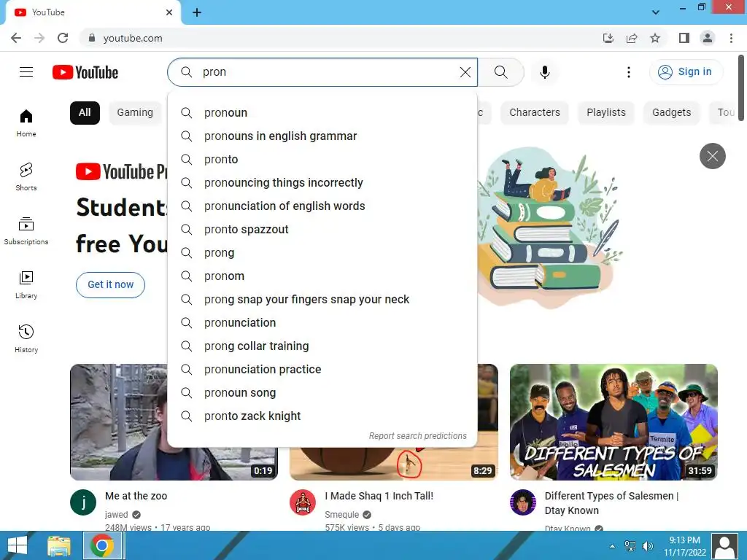This screenshot has width=747, height=560.
Task: Select the Playlists filter chip
Action: [606, 113]
